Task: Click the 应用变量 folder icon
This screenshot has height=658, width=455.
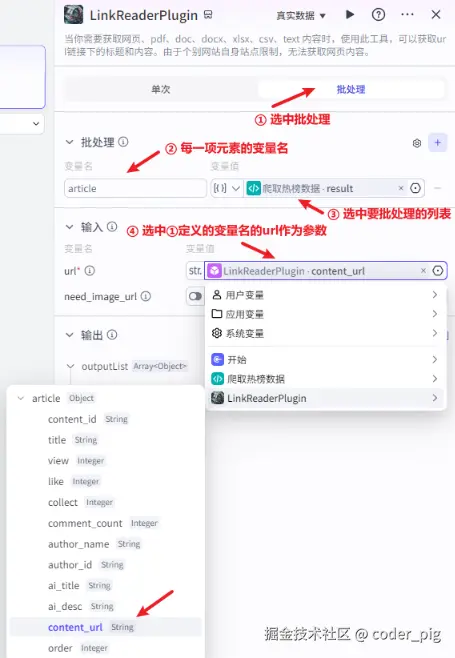Action: (217, 314)
